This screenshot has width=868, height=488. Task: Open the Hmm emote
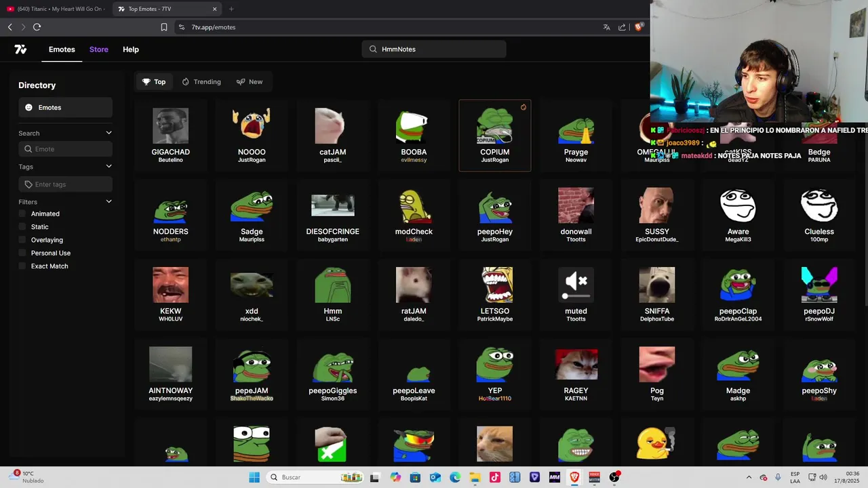[333, 295]
